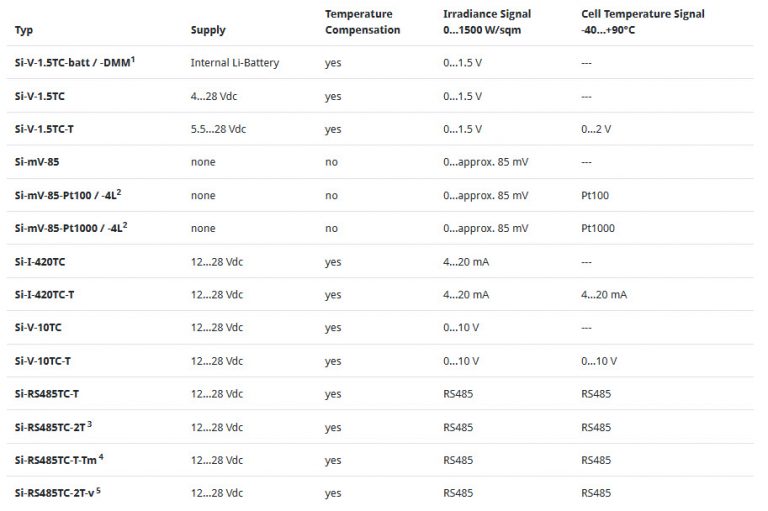Select the Si-I-420TC product name

(47, 262)
